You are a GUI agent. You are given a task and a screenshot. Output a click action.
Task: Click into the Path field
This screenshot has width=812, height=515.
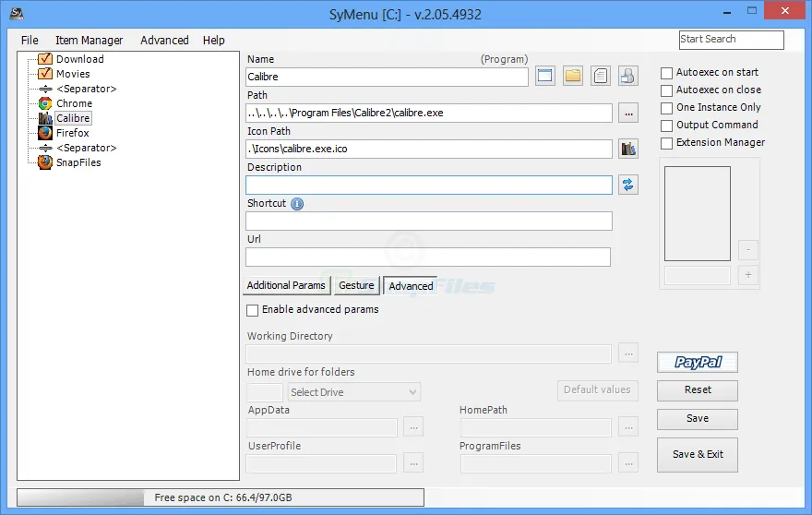429,113
